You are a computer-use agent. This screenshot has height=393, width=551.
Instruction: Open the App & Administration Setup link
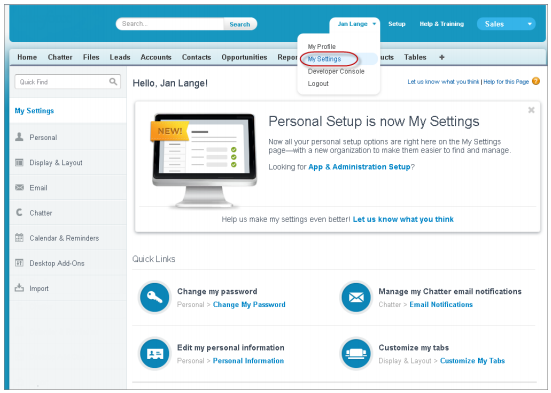coord(359,167)
